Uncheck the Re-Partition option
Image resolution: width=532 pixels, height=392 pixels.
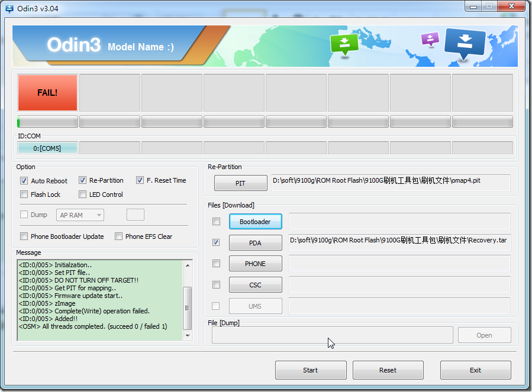pos(82,180)
